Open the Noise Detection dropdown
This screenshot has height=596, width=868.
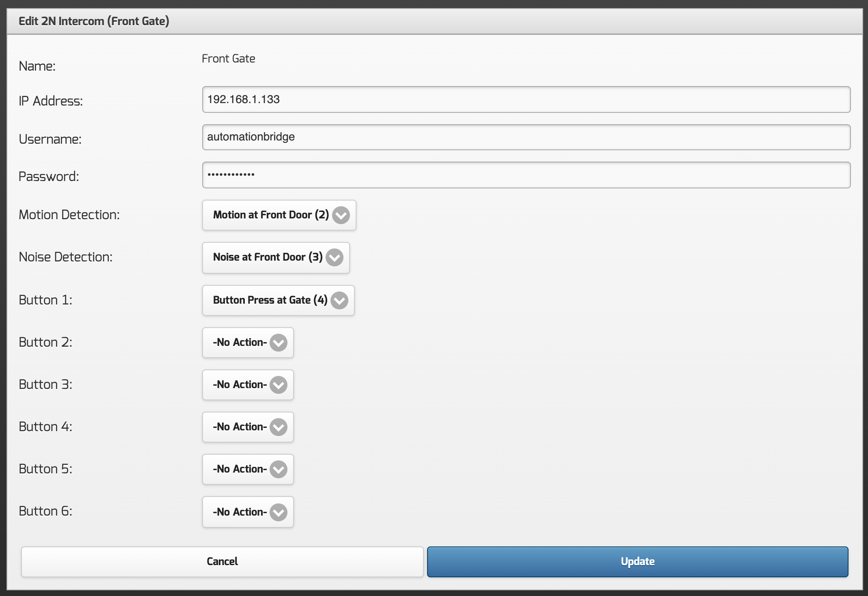[x=268, y=257]
